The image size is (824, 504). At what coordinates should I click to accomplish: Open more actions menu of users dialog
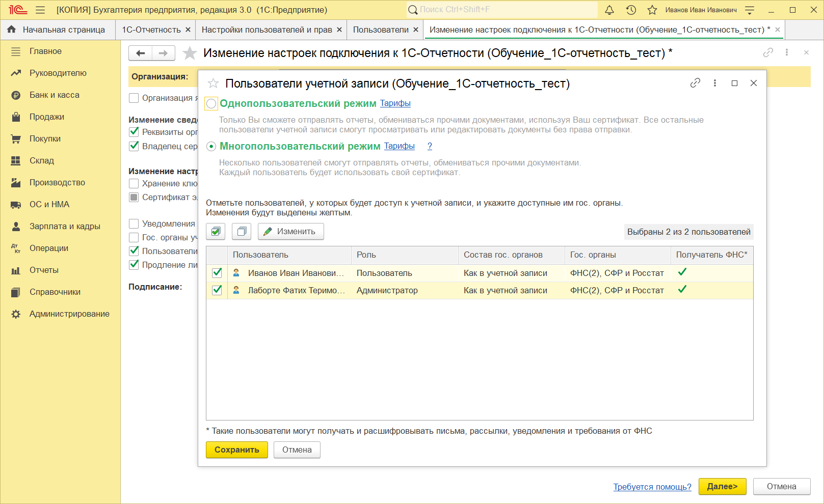point(715,83)
